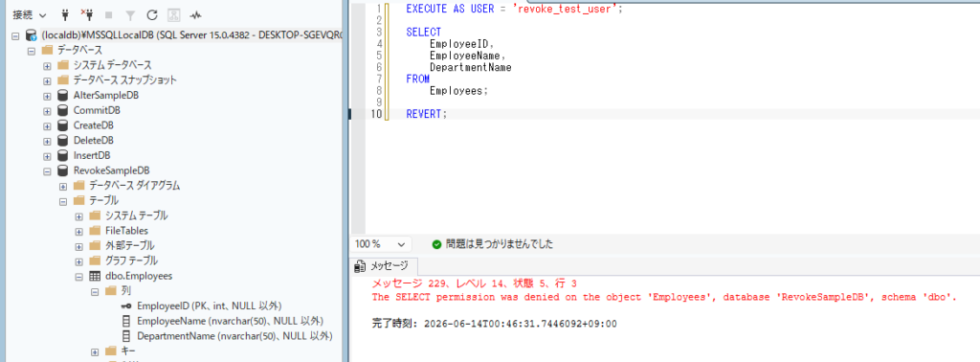Viewport: 980px width, 362px height.
Task: Click the Connect Object Explorer plug icon
Action: pos(64,14)
